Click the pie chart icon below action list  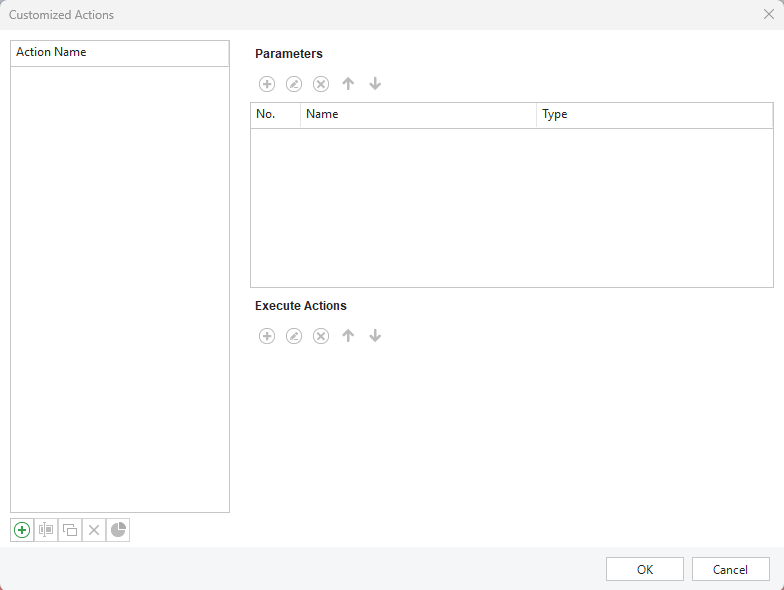tap(118, 530)
